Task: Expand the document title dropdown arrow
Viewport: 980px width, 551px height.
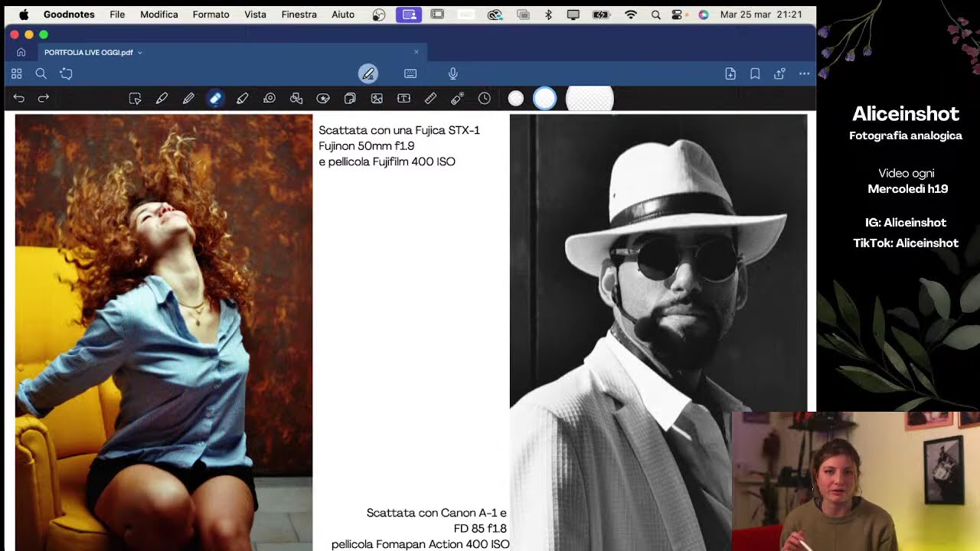Action: [x=139, y=53]
